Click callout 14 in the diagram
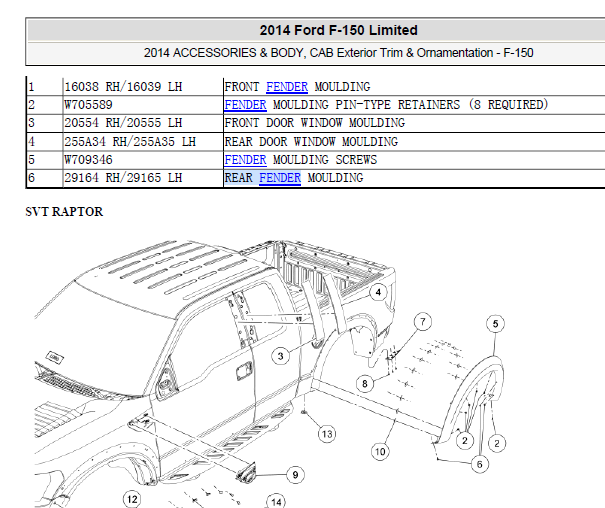This screenshot has height=508, width=605. point(276,501)
